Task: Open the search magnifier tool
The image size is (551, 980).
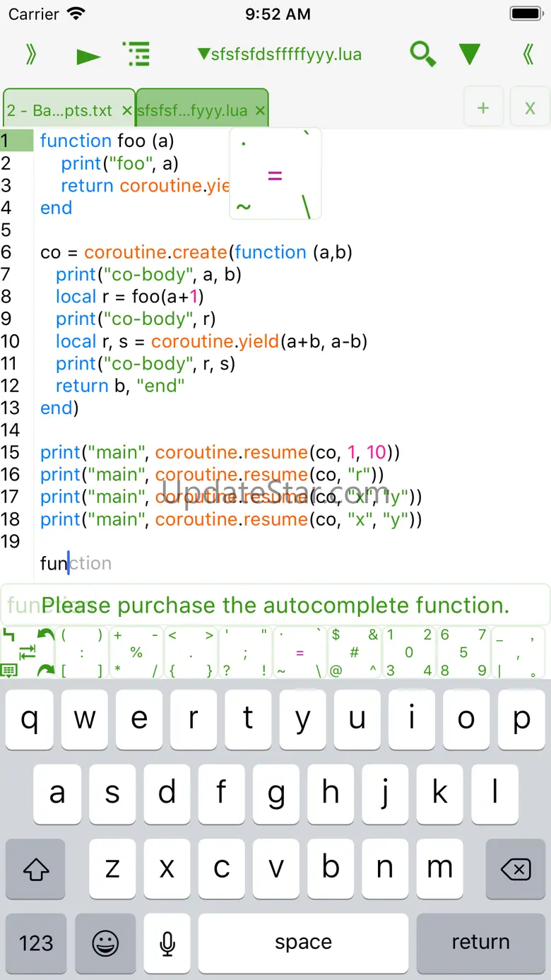Action: click(422, 54)
